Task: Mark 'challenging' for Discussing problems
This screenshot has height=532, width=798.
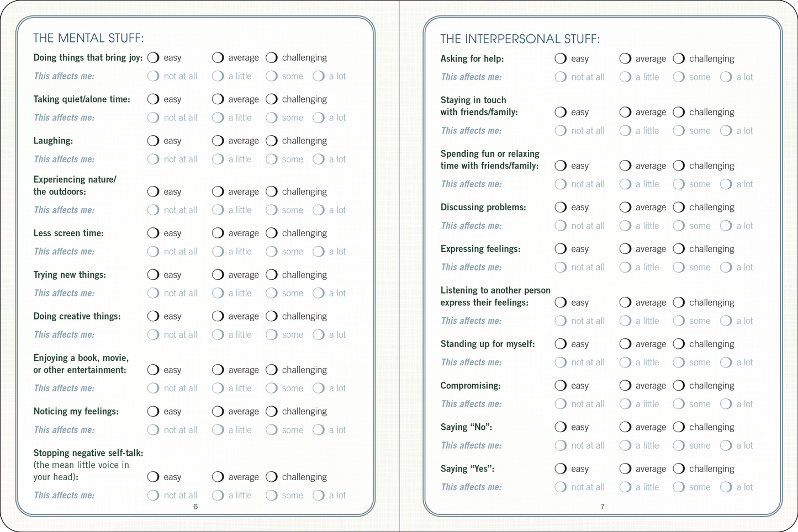Action: coord(679,208)
